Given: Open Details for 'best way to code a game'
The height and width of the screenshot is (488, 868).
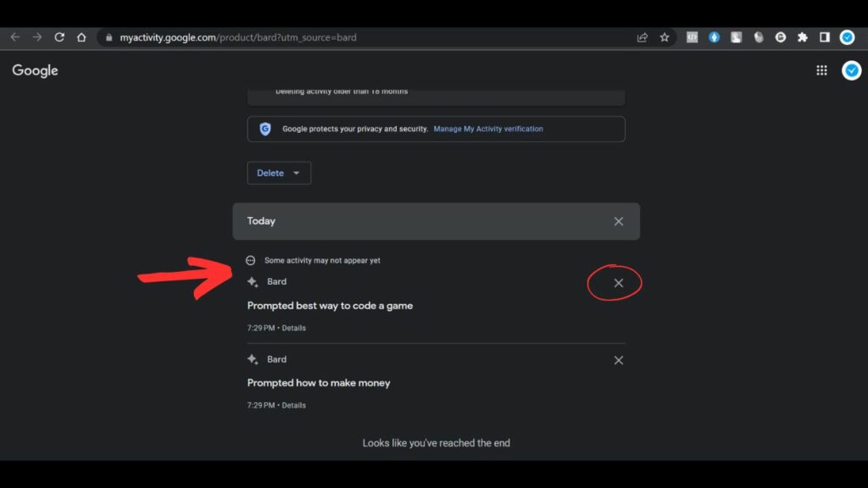Looking at the screenshot, I should 293,328.
